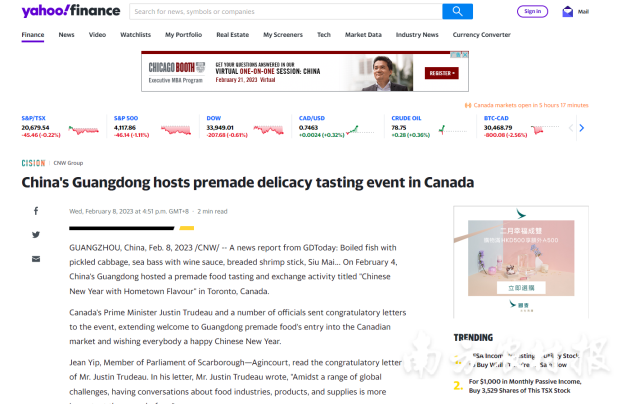Open the Watchlists tab
This screenshot has width=640, height=404.
coord(135,34)
